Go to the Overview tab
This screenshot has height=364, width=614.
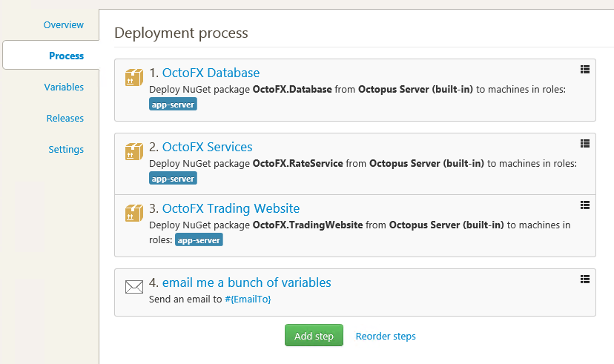pyautogui.click(x=64, y=24)
